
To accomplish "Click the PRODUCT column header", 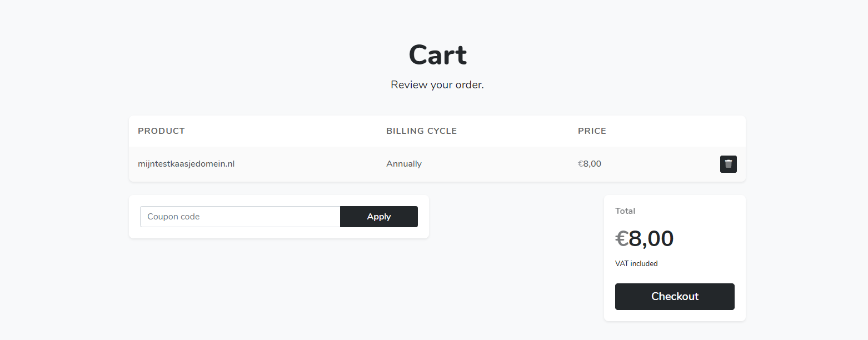I will 161,131.
